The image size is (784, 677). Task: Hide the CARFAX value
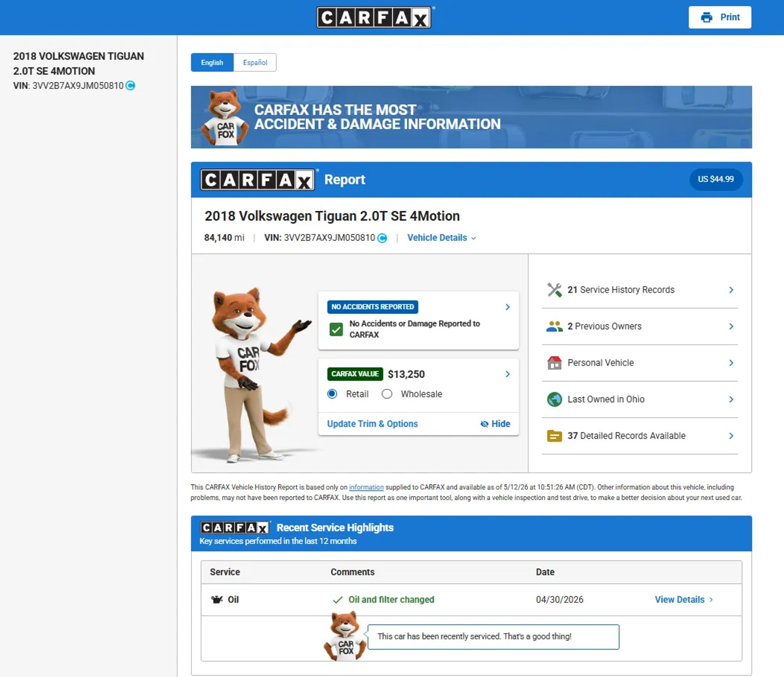(x=495, y=424)
